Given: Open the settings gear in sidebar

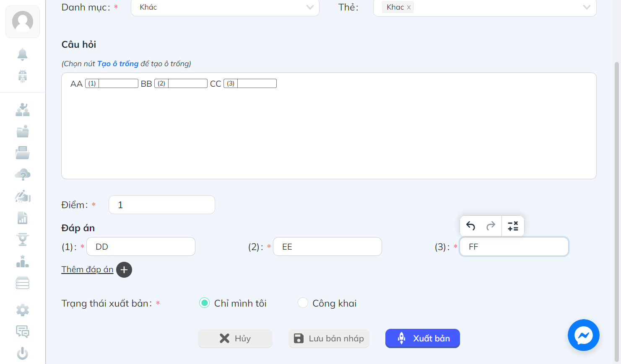Looking at the screenshot, I should point(23,310).
